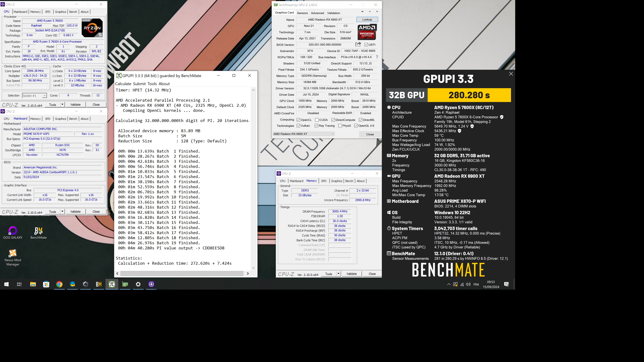
Task: Toggle the Vulkan checkbox
Action: 298,126
